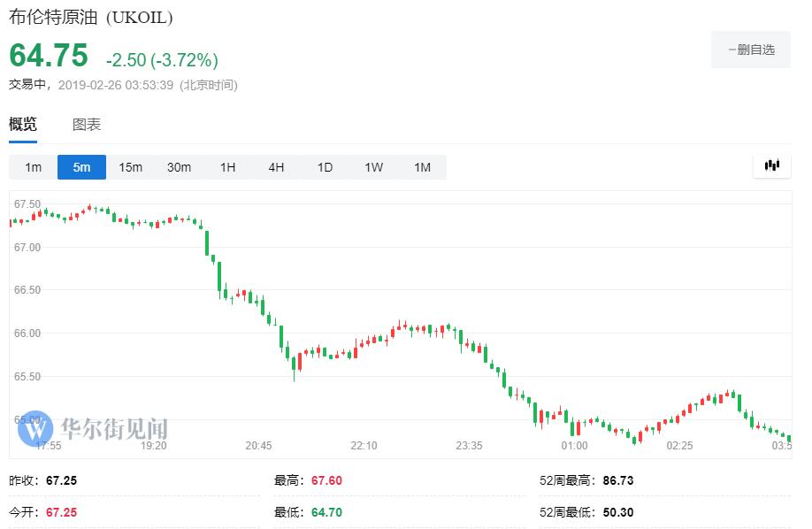Choose the 15m timeframe

tap(130, 167)
